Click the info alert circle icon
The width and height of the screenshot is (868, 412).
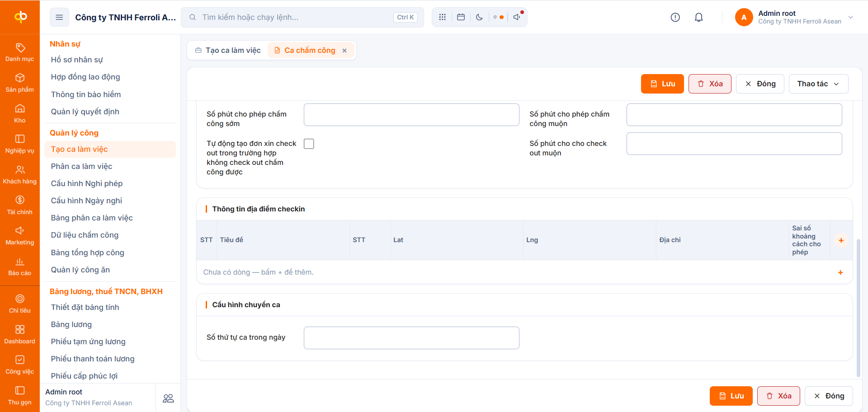675,17
